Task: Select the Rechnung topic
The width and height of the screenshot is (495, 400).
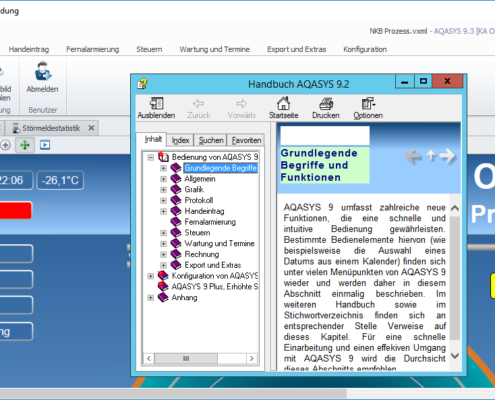Action: pos(202,254)
